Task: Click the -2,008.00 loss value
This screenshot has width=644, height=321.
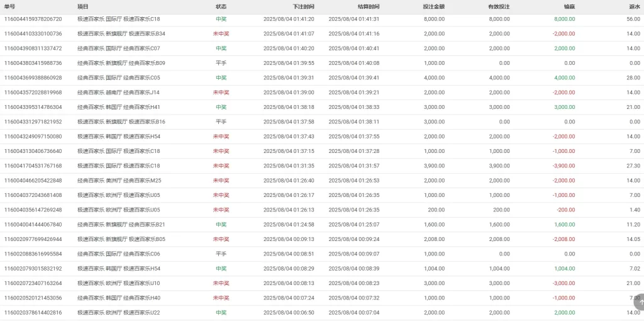Action: tap(563, 239)
